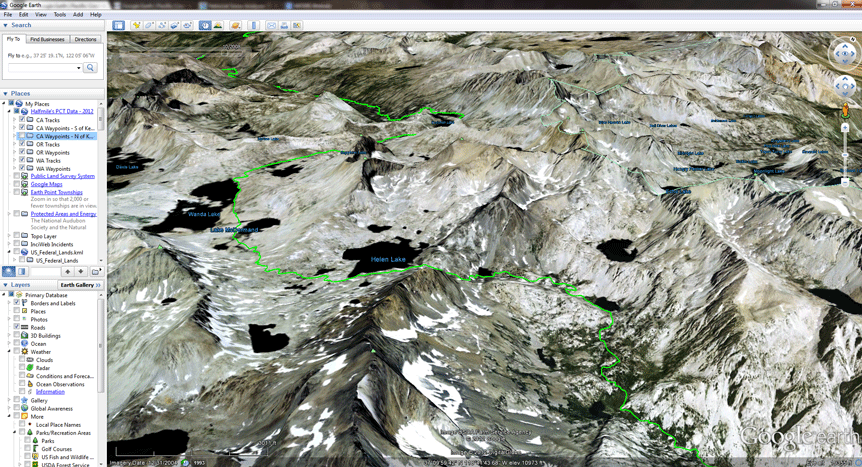The image size is (862, 467).
Task: Collapse the Weather layer group
Action: click(9, 351)
